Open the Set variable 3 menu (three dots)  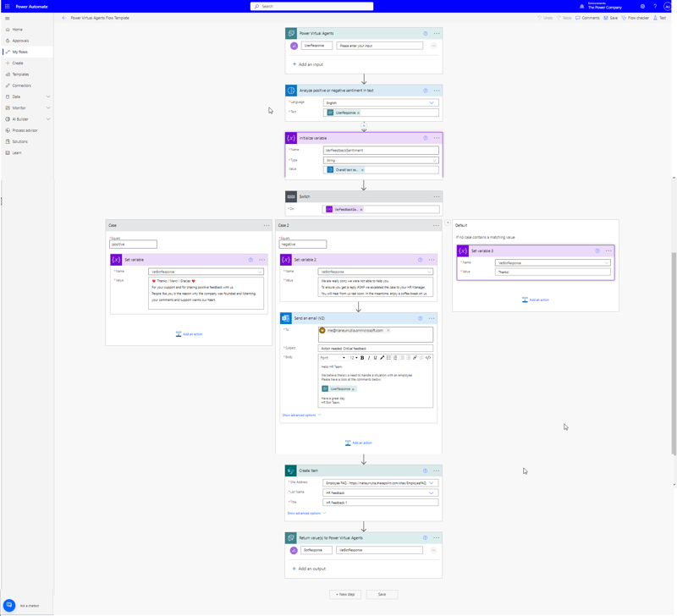click(608, 250)
